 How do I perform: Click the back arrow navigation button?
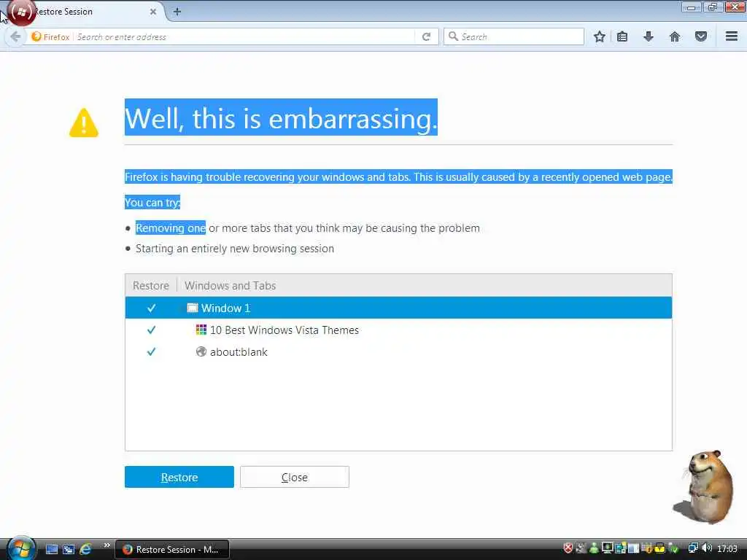coord(15,36)
